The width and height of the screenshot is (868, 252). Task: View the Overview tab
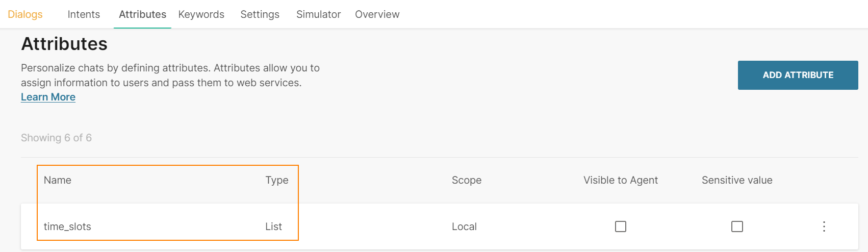(377, 14)
